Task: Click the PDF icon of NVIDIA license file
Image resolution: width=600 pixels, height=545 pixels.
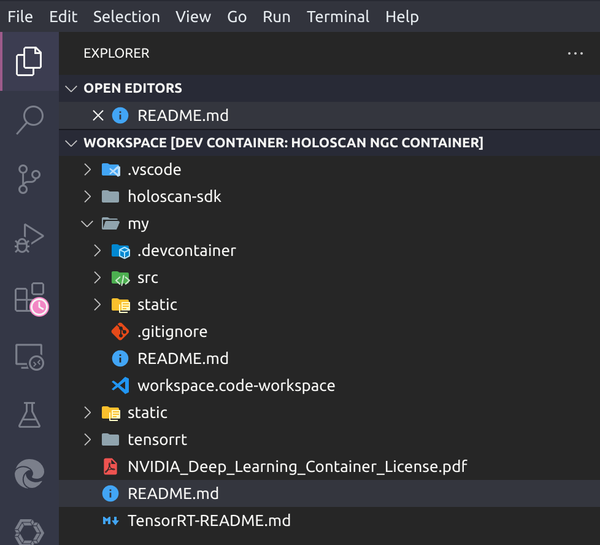Action: click(110, 467)
